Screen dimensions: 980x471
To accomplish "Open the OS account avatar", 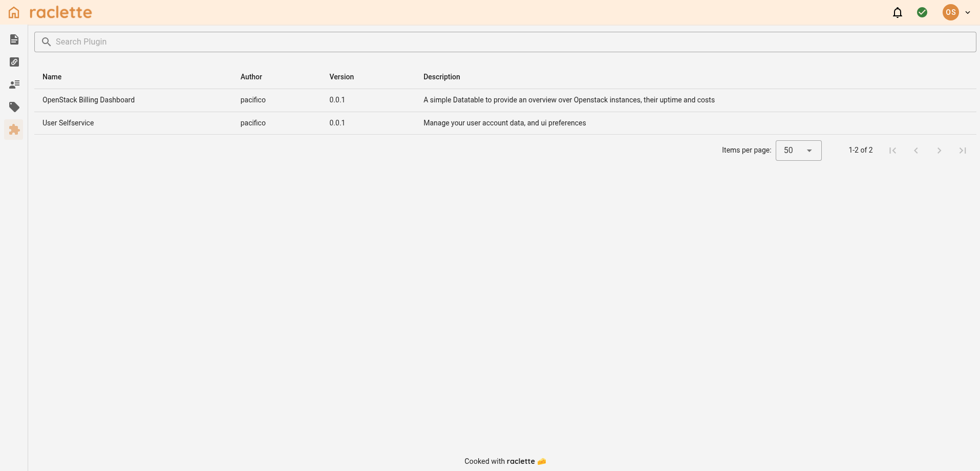I will pyautogui.click(x=951, y=12).
